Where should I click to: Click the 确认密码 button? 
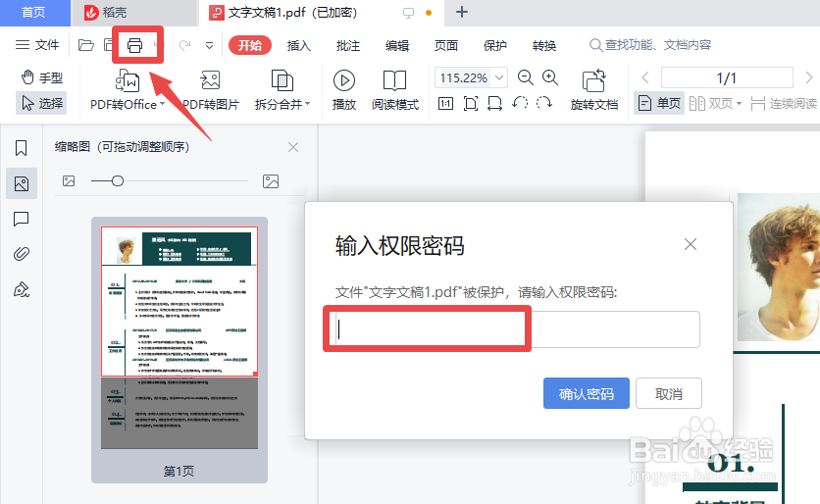point(587,393)
